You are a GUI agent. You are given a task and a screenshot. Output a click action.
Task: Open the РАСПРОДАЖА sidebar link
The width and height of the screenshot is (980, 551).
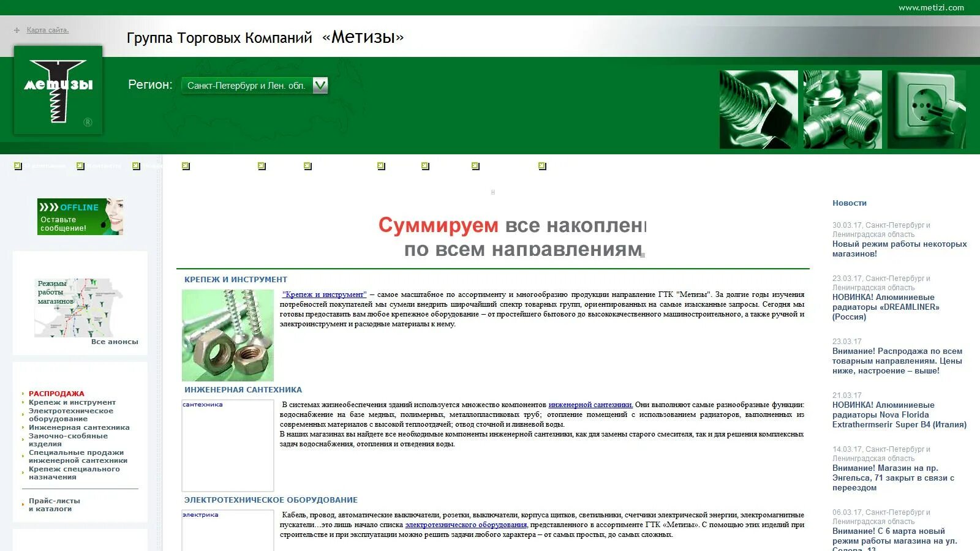coord(56,394)
